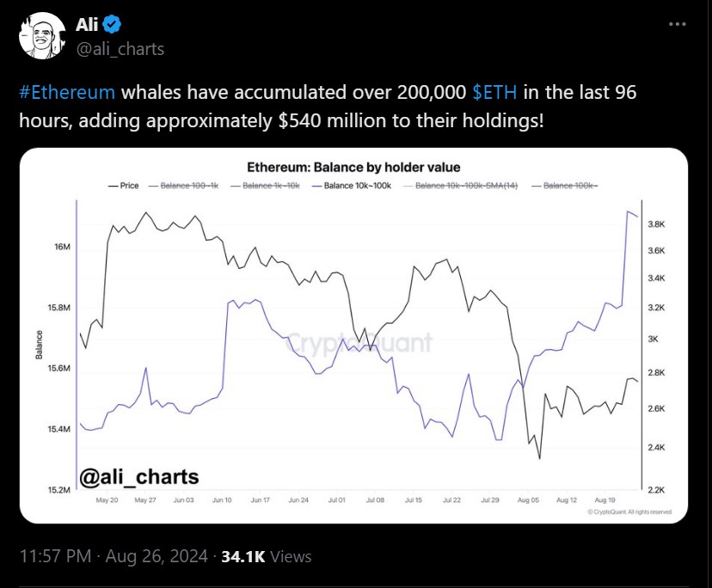This screenshot has width=712, height=588.
Task: Click the display name Ali
Action: (89, 25)
